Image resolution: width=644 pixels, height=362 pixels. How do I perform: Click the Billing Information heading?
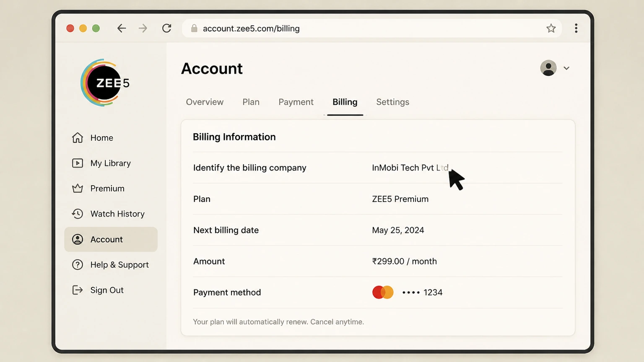[x=234, y=137]
